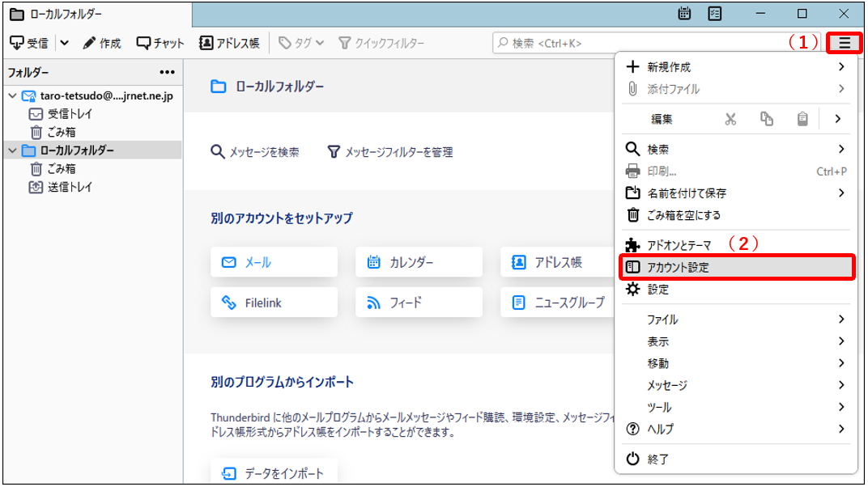Collapse the taro-tetsudo account tree
The image size is (868, 487).
13,96
